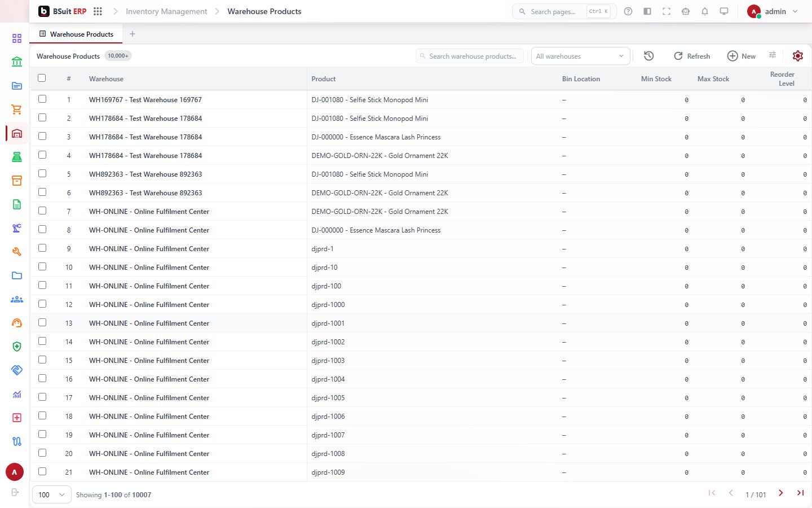The height and width of the screenshot is (508, 812).
Task: Open the help question mark icon
Action: tap(628, 11)
